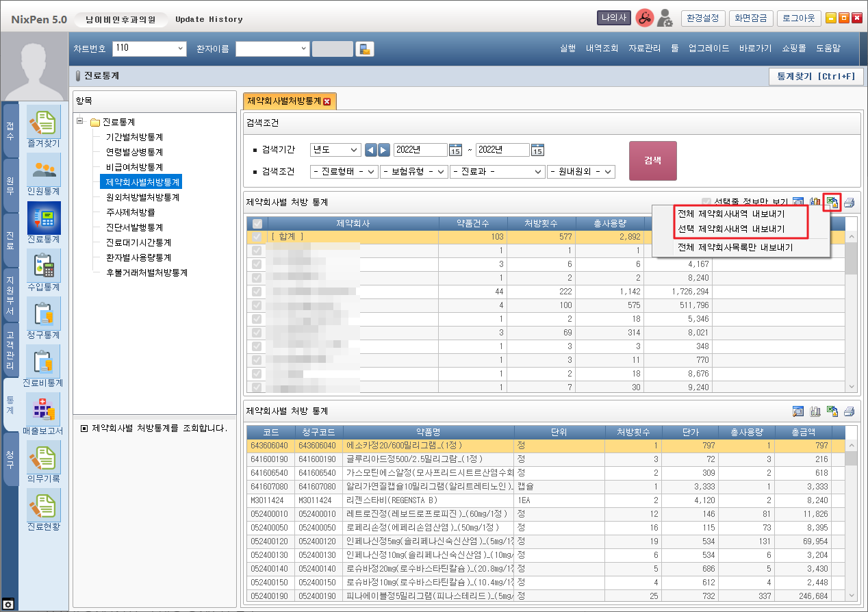Toggle 선택줄 정보만 보기 checkbox
The width and height of the screenshot is (868, 612).
pos(706,202)
